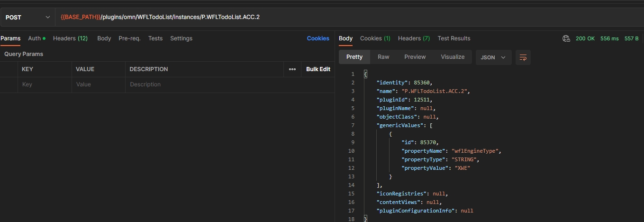This screenshot has height=222, width=644.
Task: Select the Raw response view
Action: pos(383,57)
